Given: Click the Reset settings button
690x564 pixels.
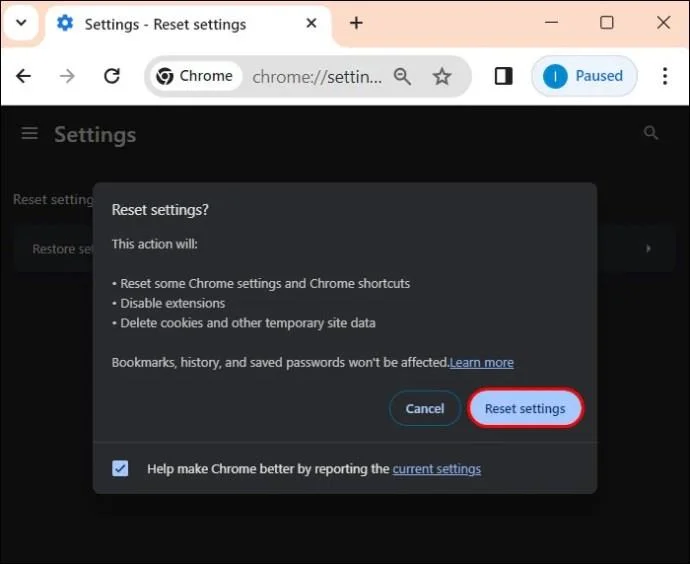Looking at the screenshot, I should pyautogui.click(x=525, y=408).
